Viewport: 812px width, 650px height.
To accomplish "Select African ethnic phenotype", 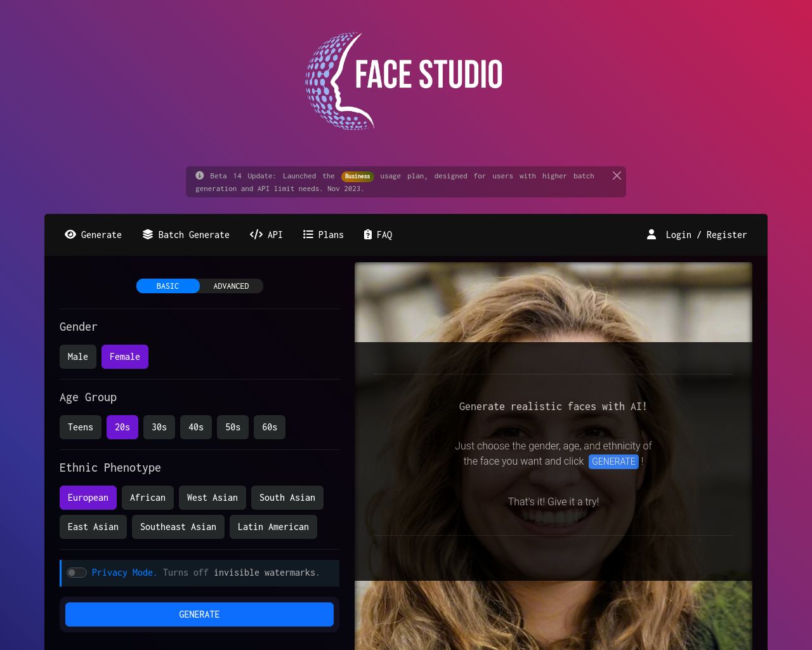I will click(147, 498).
